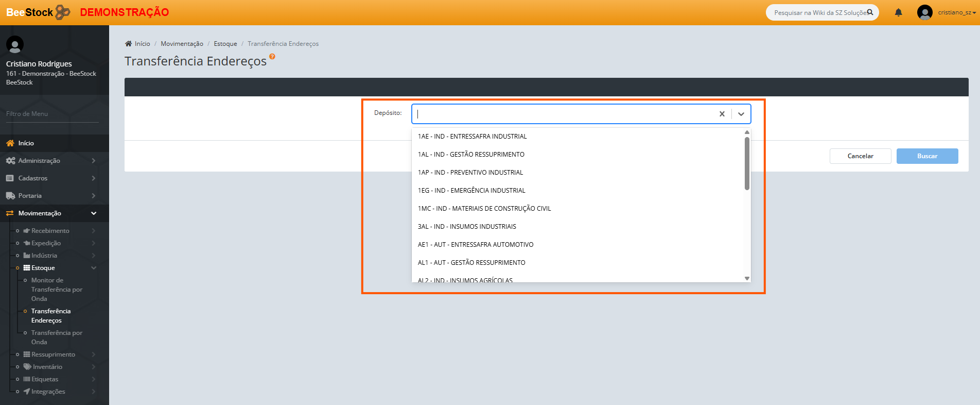The image size is (980, 405).
Task: Open Transferência por Onda menu item
Action: pos(56,337)
